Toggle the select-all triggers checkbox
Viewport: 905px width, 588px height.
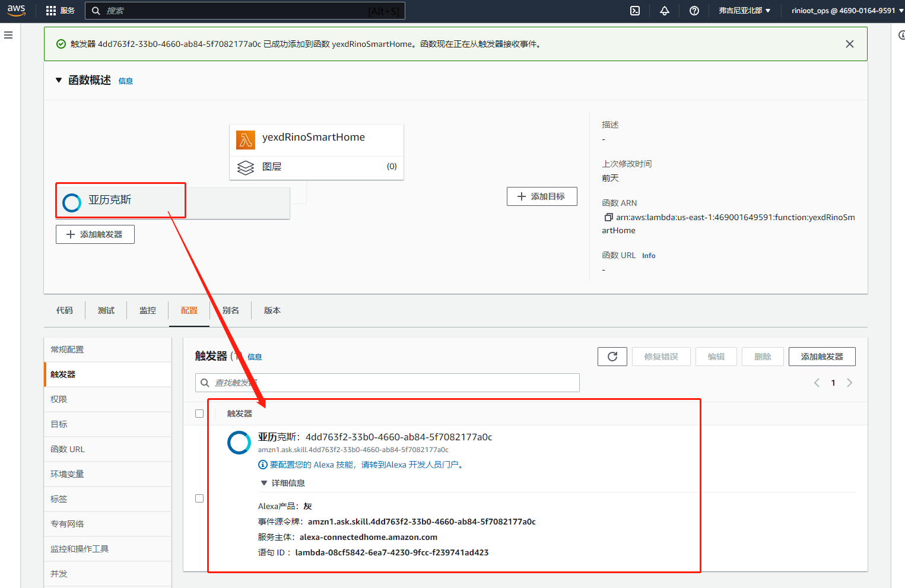click(199, 414)
